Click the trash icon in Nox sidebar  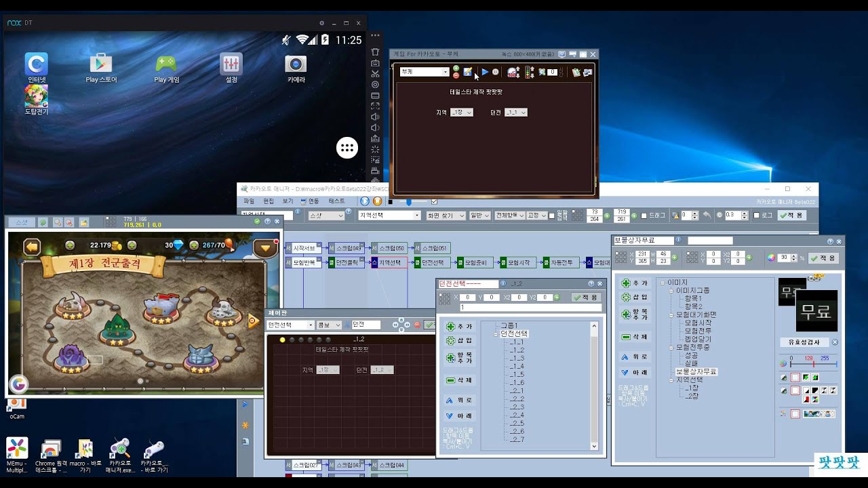pyautogui.click(x=375, y=52)
